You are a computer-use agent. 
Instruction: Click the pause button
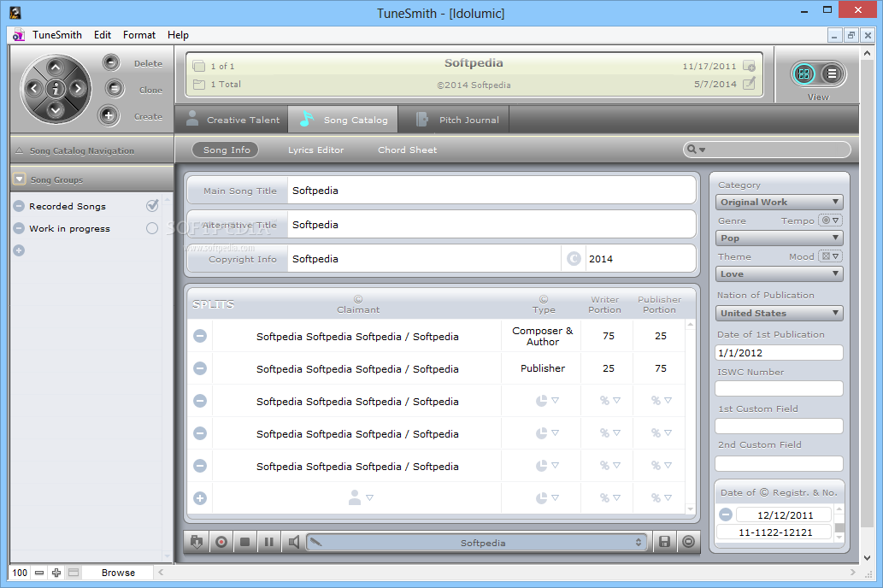tap(269, 542)
